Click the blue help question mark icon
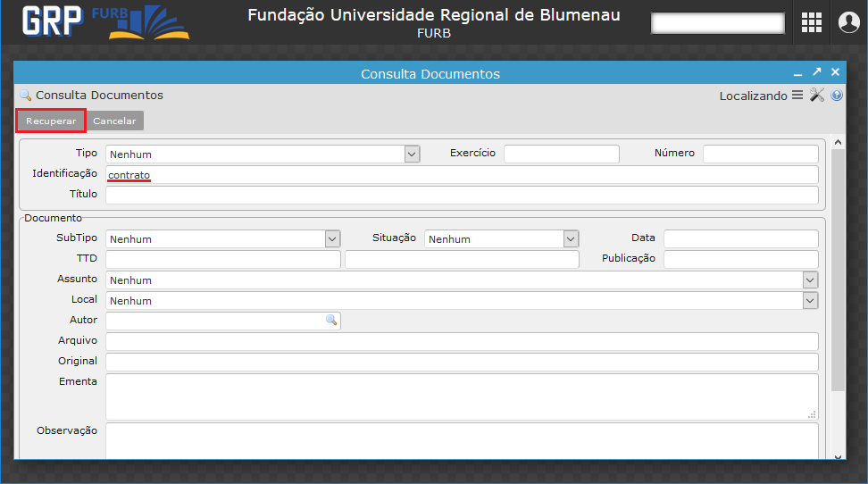Viewport: 868px width, 484px height. point(837,96)
